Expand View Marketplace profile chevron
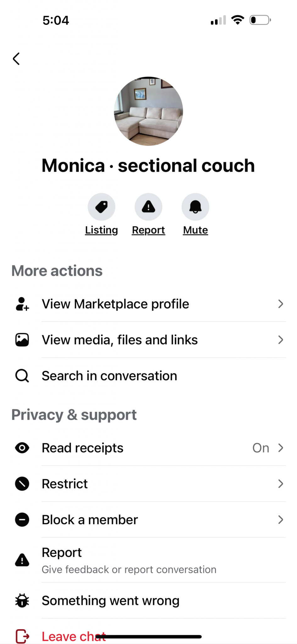 pyautogui.click(x=281, y=304)
